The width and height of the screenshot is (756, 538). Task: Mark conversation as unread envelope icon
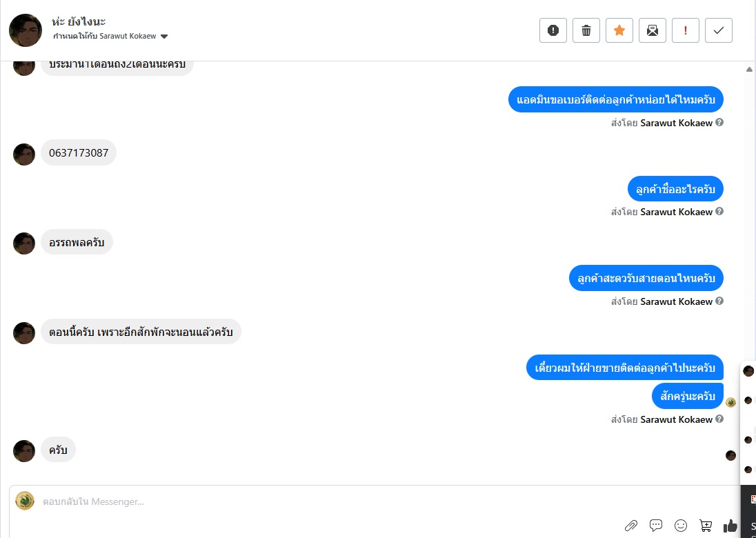[653, 30]
